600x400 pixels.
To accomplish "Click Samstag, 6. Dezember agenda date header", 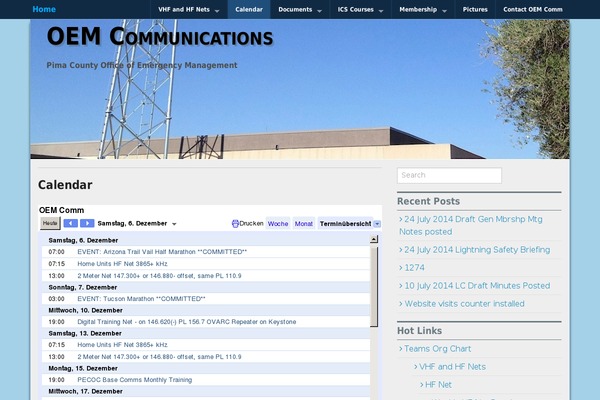I will 83,240.
